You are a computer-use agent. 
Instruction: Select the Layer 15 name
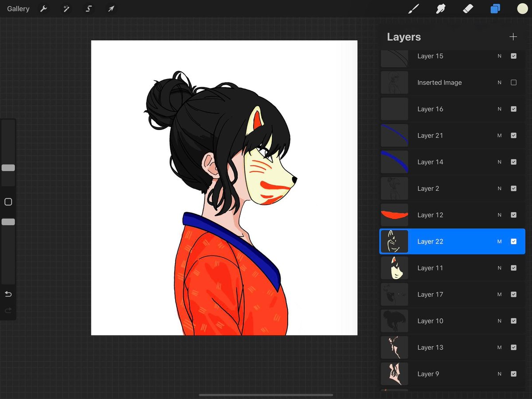(x=430, y=56)
